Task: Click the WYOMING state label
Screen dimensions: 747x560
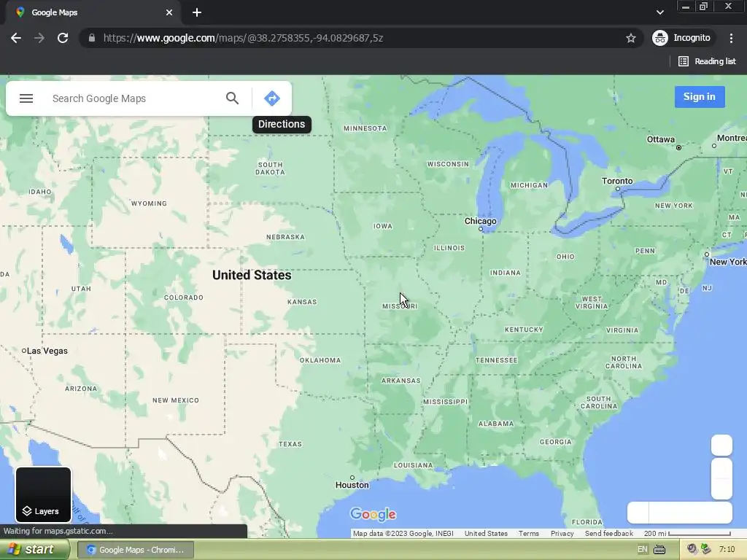Action: pyautogui.click(x=149, y=203)
